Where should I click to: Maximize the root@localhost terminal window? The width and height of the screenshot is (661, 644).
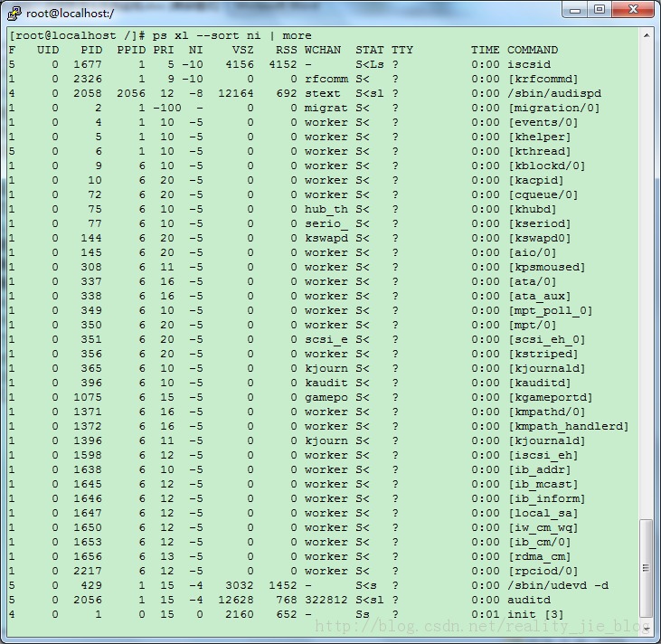600,10
